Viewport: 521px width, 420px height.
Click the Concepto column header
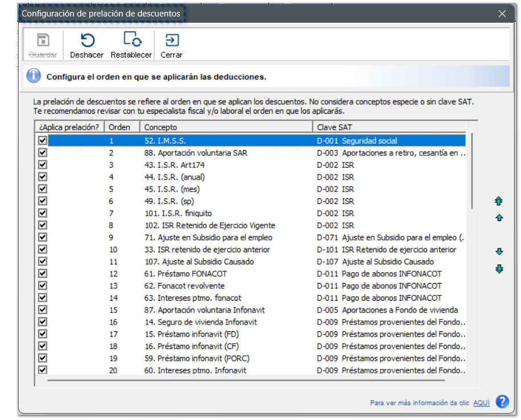[226, 127]
